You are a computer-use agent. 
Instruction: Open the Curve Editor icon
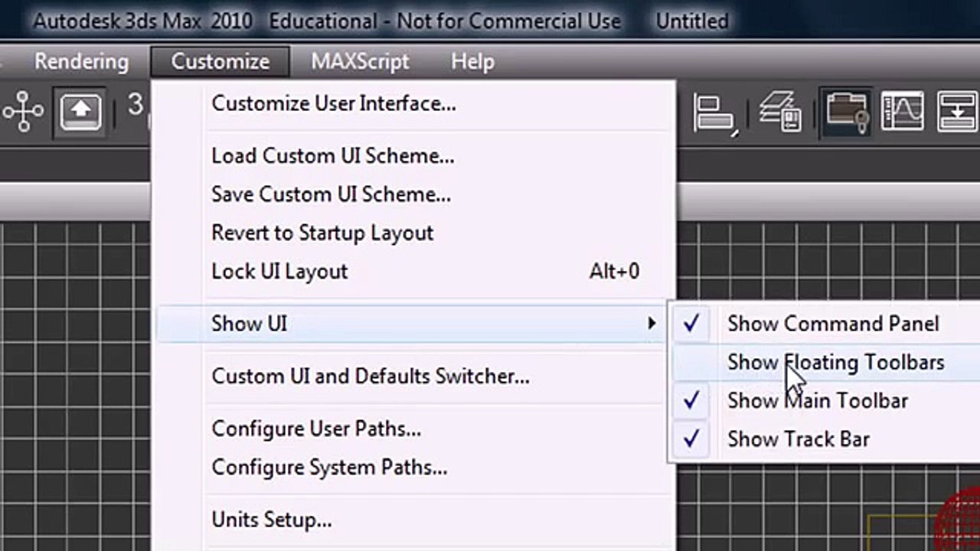click(x=902, y=112)
